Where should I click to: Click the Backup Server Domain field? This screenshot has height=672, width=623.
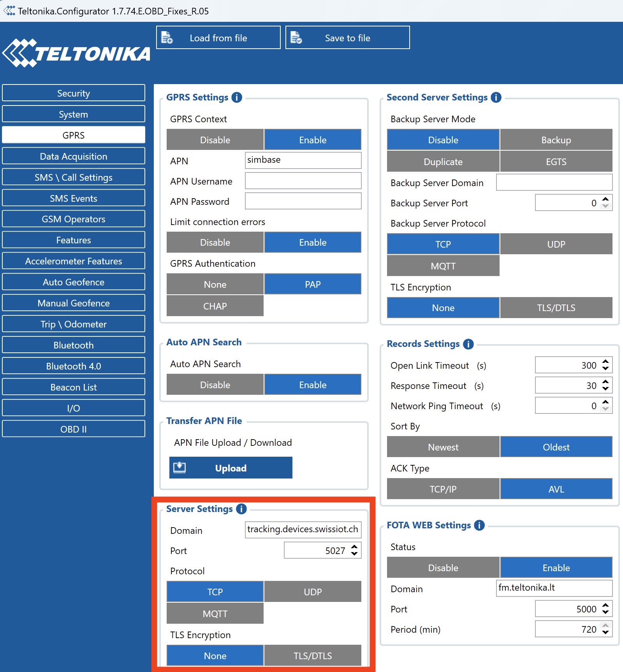554,183
